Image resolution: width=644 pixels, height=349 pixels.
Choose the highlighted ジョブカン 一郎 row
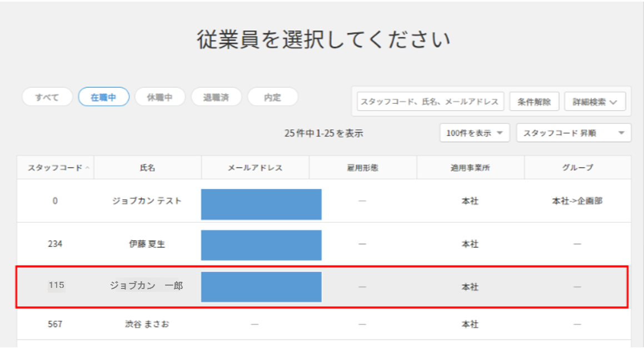[147, 287]
